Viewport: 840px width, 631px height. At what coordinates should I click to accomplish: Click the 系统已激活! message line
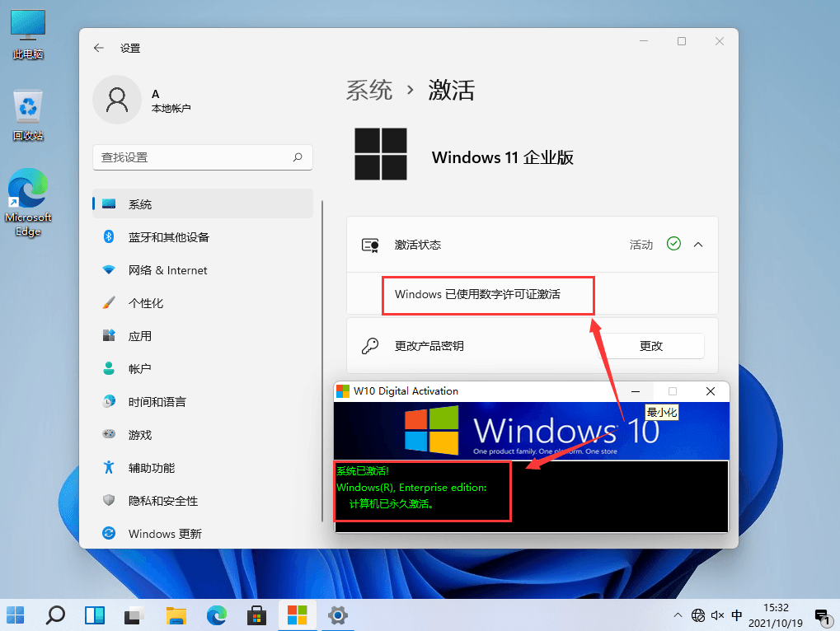pos(363,471)
